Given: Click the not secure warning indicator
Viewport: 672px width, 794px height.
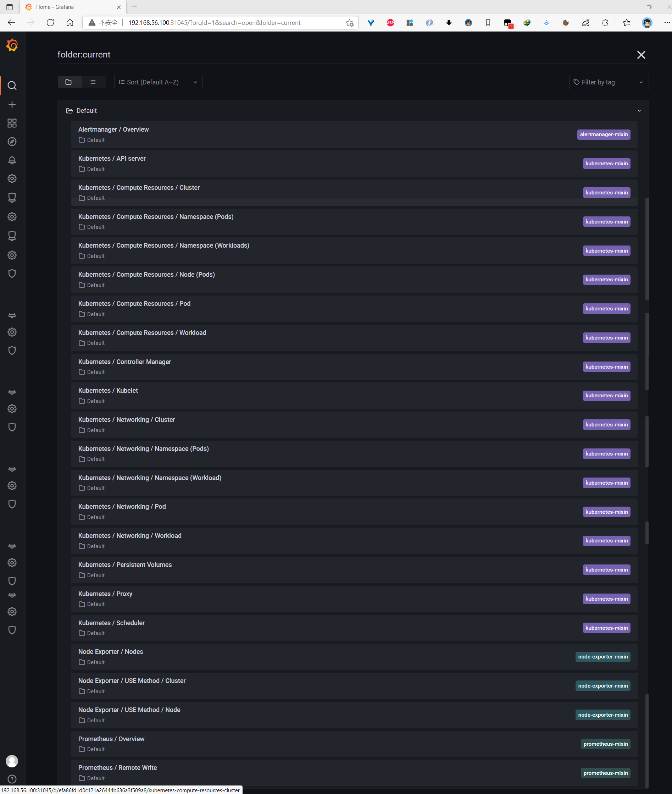Looking at the screenshot, I should point(103,23).
